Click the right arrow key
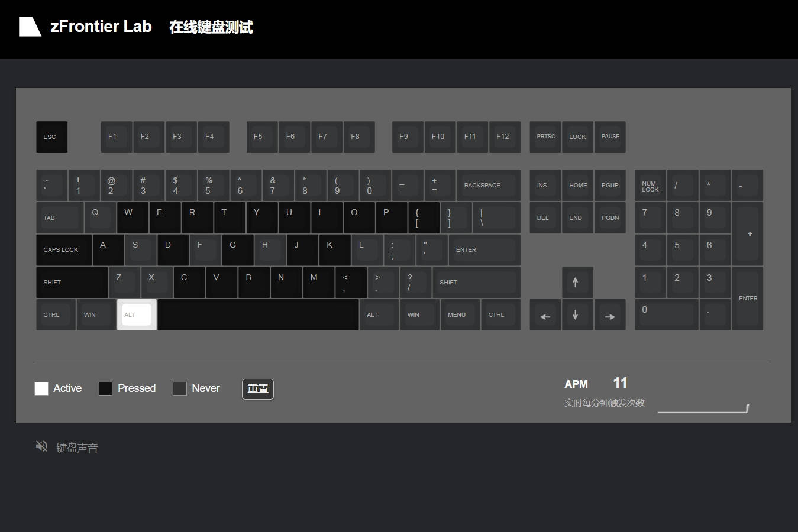Image resolution: width=798 pixels, height=532 pixels. point(610,314)
